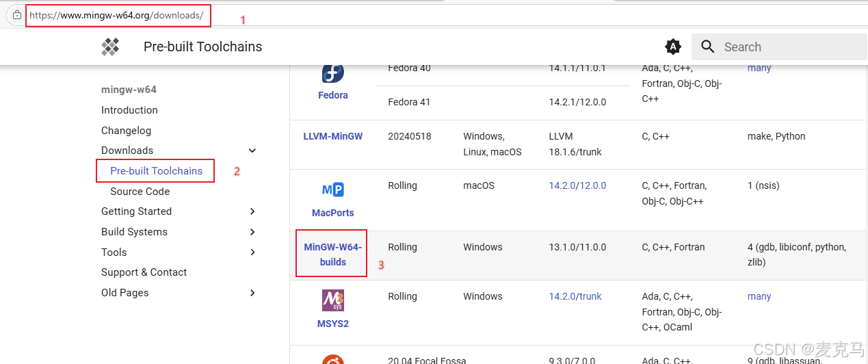Open the Changelog page
Screen dimensions: 868x364
pyautogui.click(x=126, y=131)
